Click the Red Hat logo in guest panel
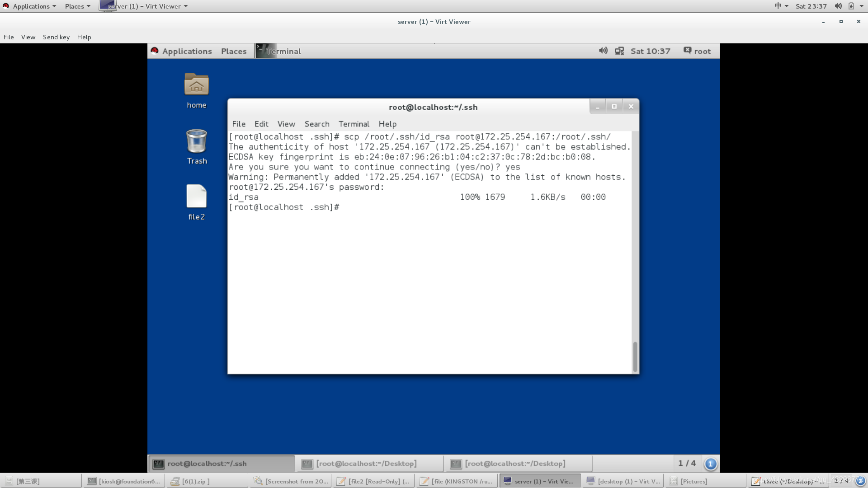Screen dimensions: 868x488 point(155,51)
